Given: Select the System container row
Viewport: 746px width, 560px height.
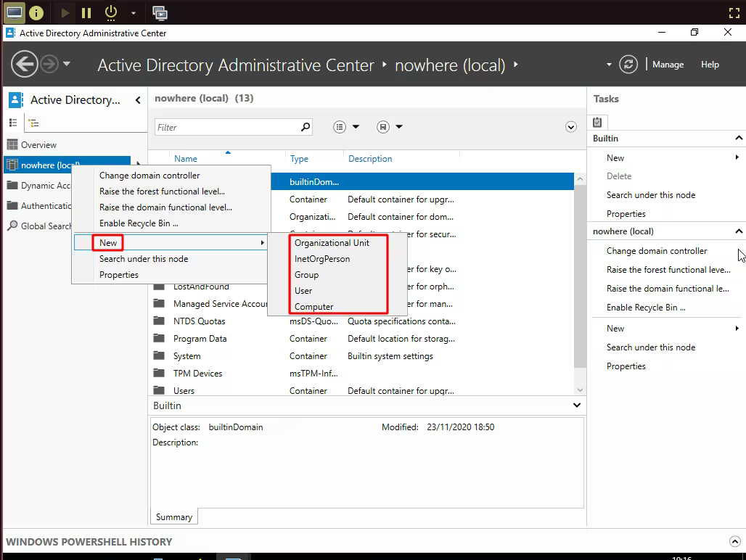Looking at the screenshot, I should (361, 356).
